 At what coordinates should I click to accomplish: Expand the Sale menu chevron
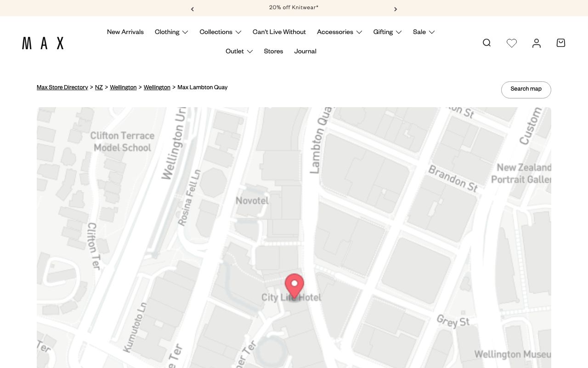[x=432, y=32]
